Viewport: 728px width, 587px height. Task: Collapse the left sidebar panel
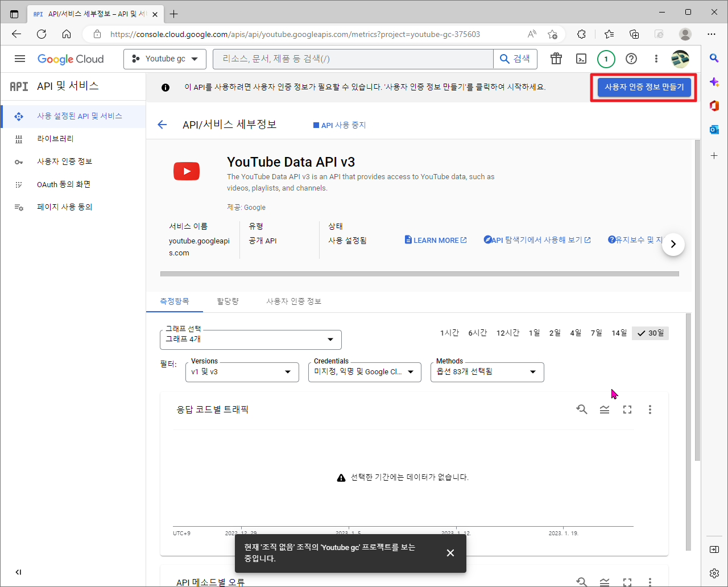coord(18,572)
